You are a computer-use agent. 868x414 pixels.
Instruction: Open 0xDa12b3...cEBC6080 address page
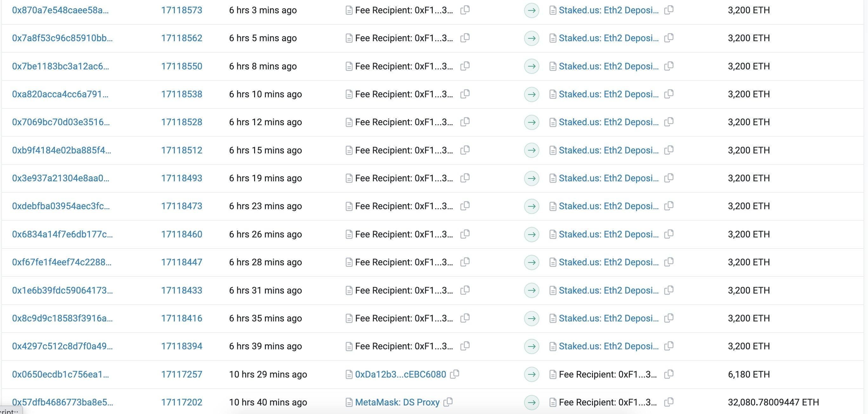click(x=400, y=374)
